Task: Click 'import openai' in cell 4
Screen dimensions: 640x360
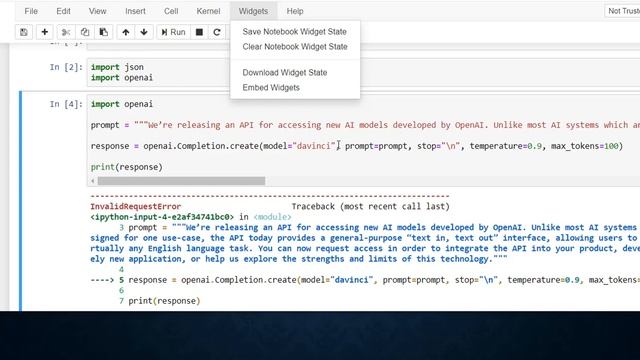Action: [x=122, y=104]
